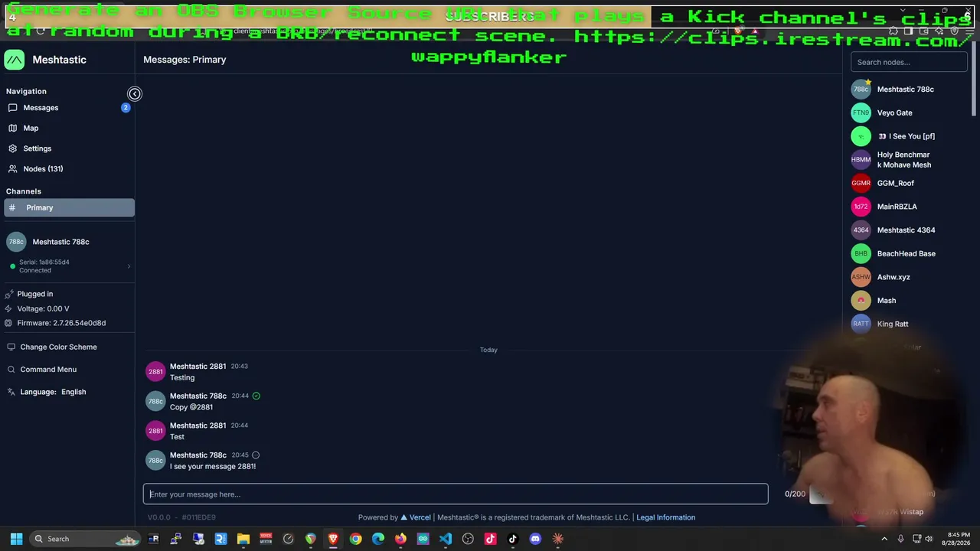This screenshot has width=980, height=551.
Task: Open the taskbar clock showing 8:45 PM
Action: [959, 539]
